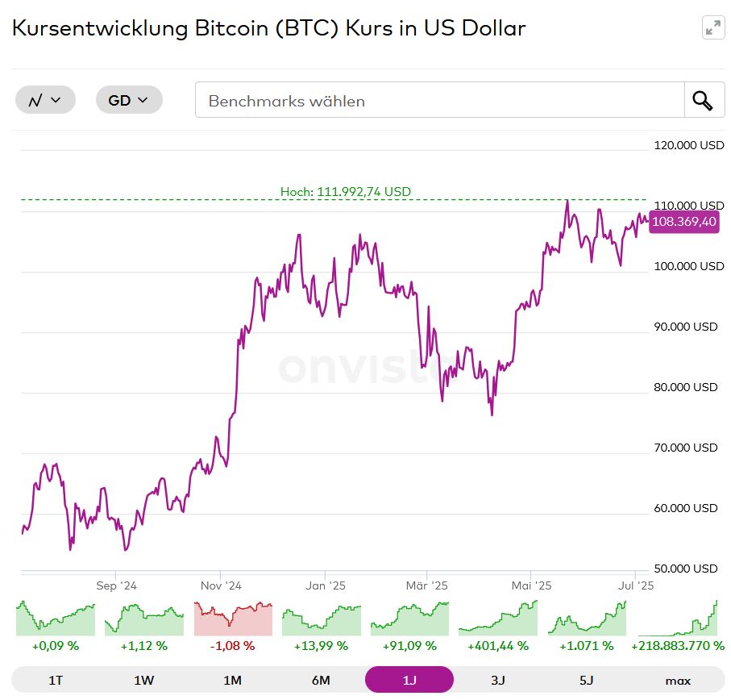
Task: Click the red -1,08 % mini chart
Action: (233, 619)
